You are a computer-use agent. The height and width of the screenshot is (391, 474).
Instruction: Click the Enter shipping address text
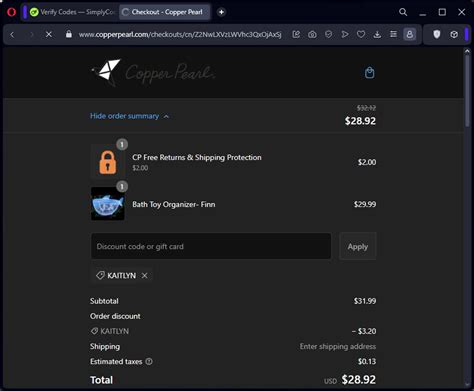coord(338,346)
